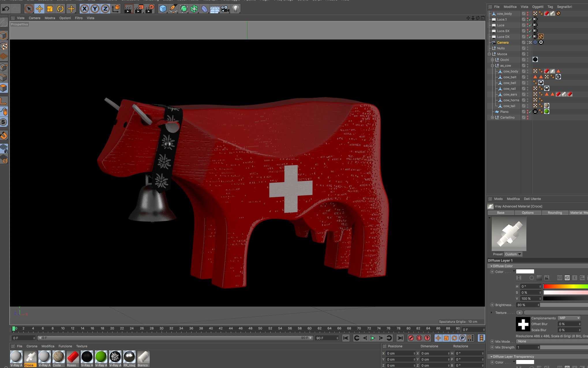Select the Rotate tool icon

pyautogui.click(x=60, y=9)
